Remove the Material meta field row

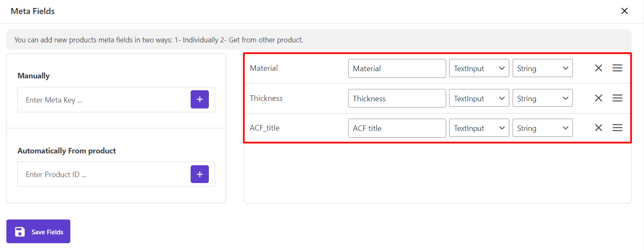[x=598, y=68]
